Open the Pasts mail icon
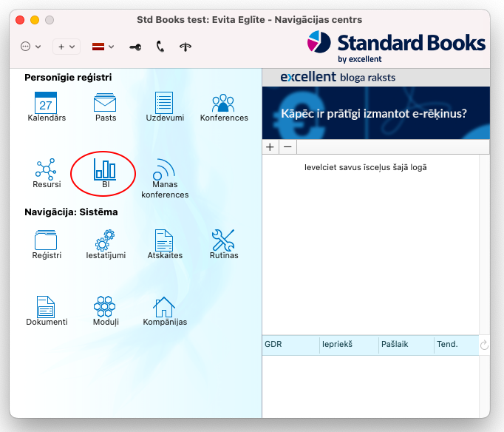The height and width of the screenshot is (432, 504). (105, 102)
